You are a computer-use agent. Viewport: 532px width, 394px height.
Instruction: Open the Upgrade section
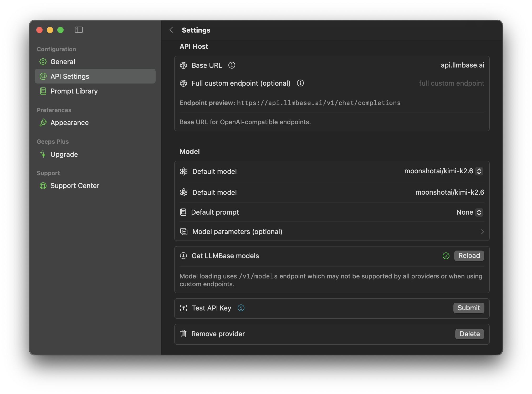pyautogui.click(x=95, y=154)
